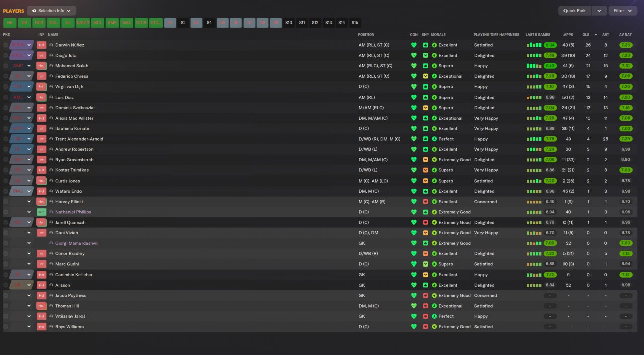644x355 pixels.
Task: Click Alisson's 52 appearances cell
Action: (x=568, y=285)
